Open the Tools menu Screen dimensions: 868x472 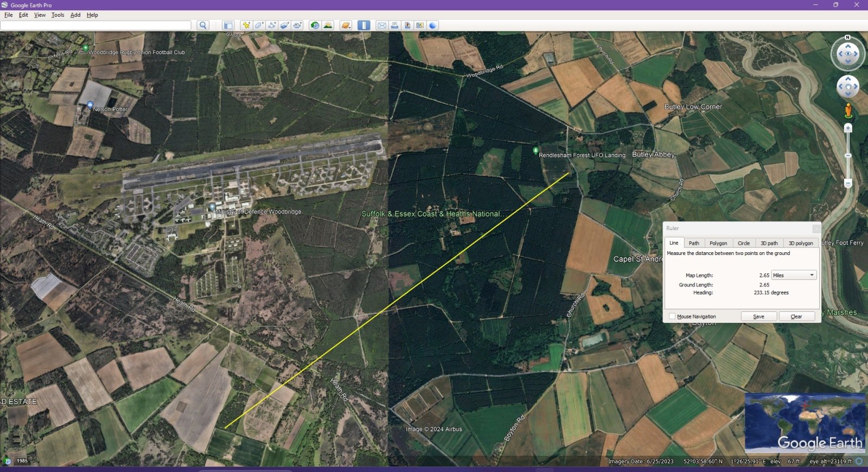point(58,15)
